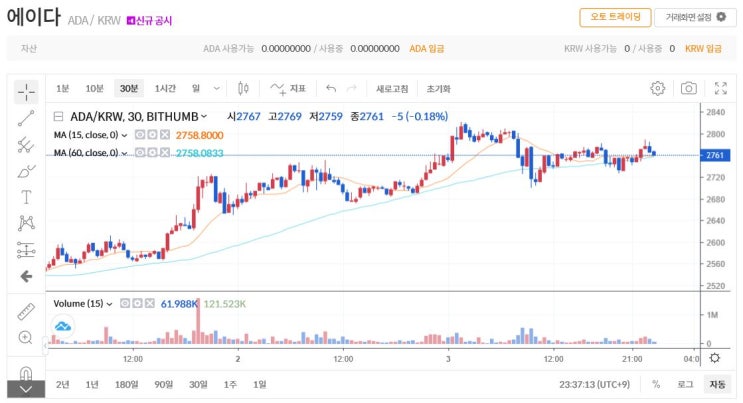Select the 30분 interval
The width and height of the screenshot is (743, 403).
point(128,89)
